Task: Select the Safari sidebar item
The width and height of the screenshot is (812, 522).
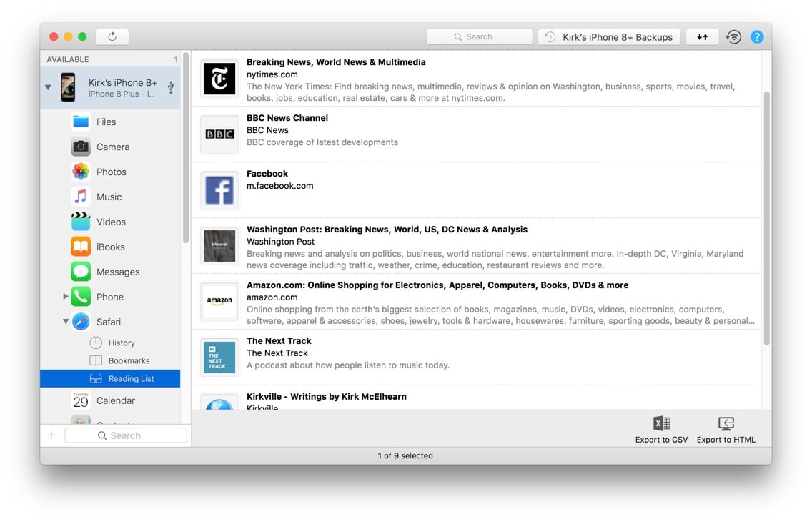Action: [110, 322]
